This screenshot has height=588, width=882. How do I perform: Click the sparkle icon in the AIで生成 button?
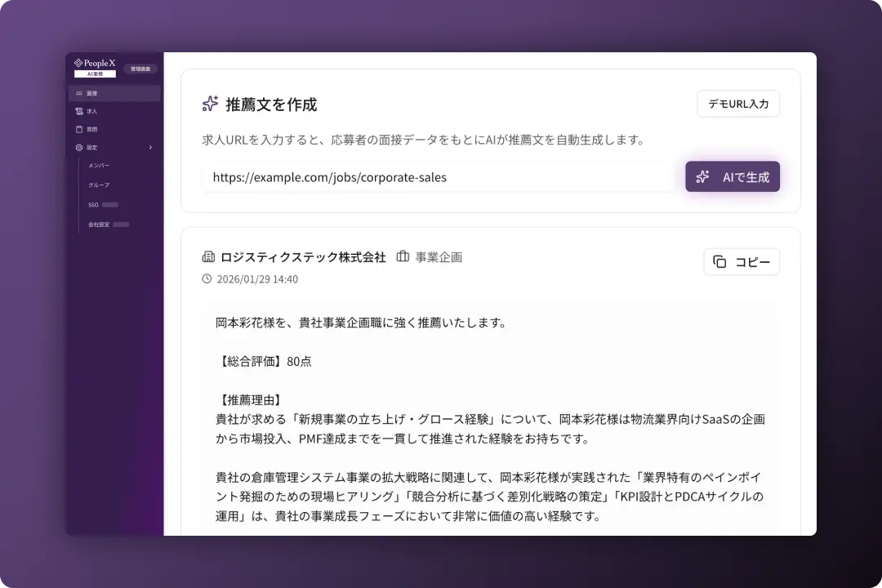[702, 176]
